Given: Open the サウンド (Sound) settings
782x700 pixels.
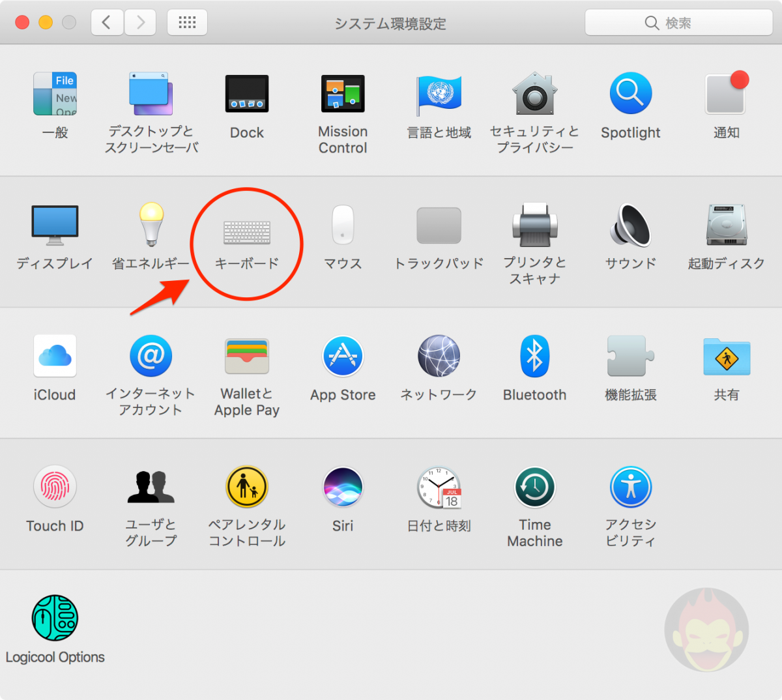Looking at the screenshot, I should click(x=630, y=225).
